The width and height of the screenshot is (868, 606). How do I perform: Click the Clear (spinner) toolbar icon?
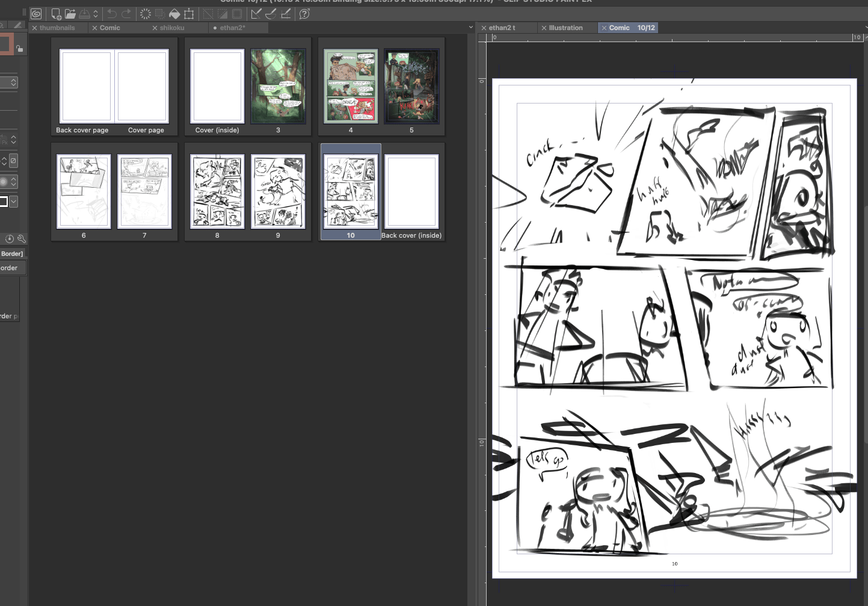coord(145,14)
